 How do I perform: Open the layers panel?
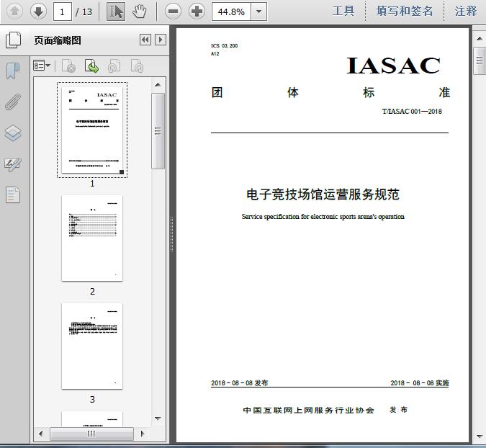(13, 133)
